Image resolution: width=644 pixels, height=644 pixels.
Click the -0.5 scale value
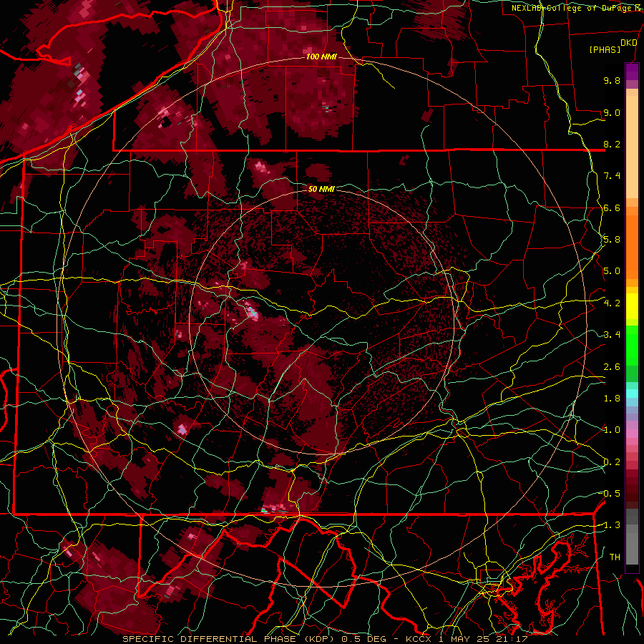610,494
